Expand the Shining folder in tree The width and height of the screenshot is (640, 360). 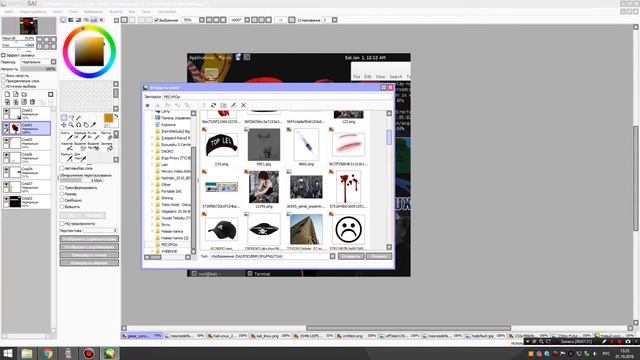[153, 198]
